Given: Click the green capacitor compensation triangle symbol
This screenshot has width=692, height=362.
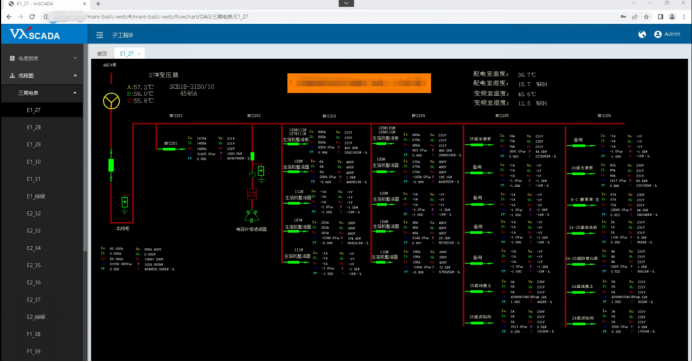Looking at the screenshot, I should pyautogui.click(x=252, y=216).
